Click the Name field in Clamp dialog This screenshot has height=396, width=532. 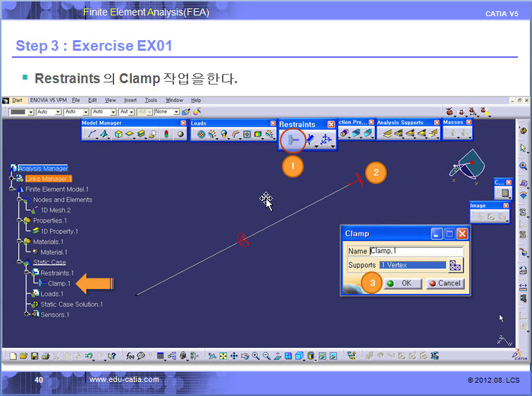pos(416,251)
